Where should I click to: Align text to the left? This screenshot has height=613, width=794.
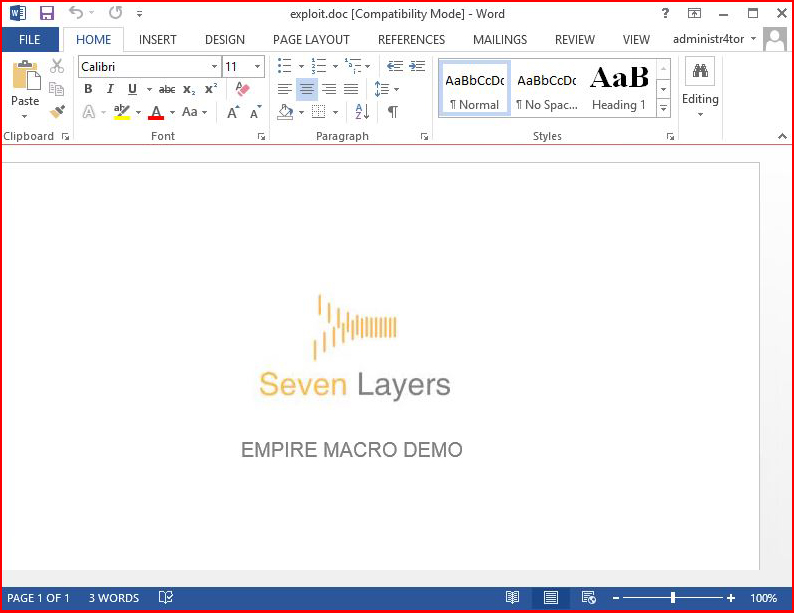tap(285, 90)
